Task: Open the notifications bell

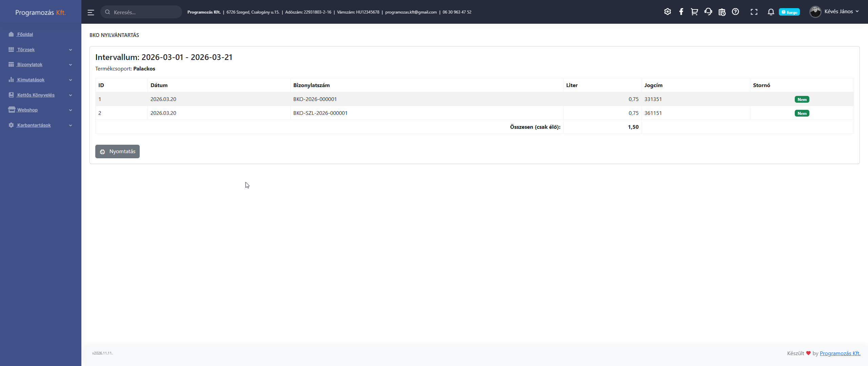Action: click(x=771, y=12)
